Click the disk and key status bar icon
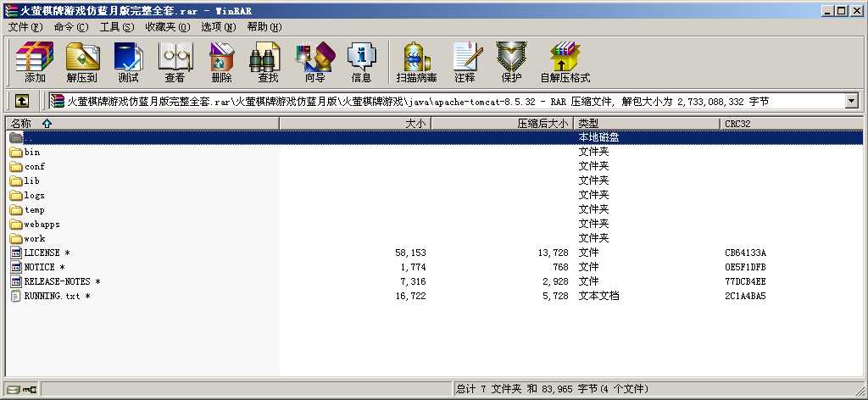Screen dimensions: 868x400 click(x=21, y=389)
